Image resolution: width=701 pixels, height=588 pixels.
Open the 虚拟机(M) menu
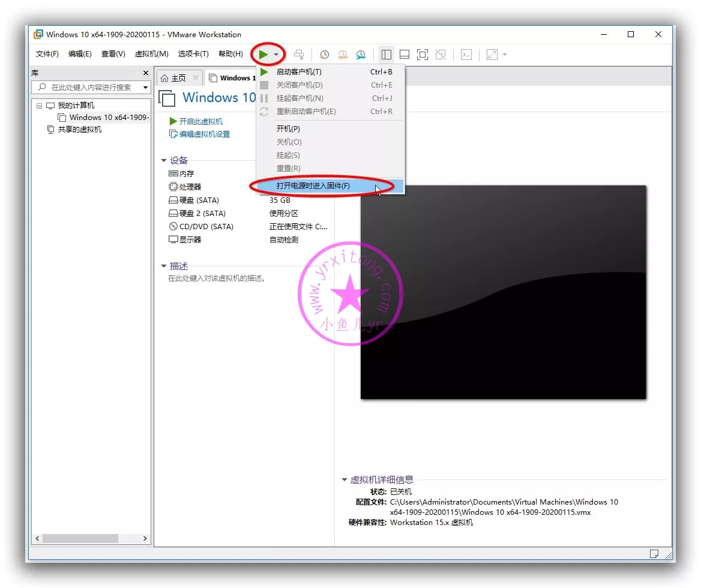click(151, 54)
